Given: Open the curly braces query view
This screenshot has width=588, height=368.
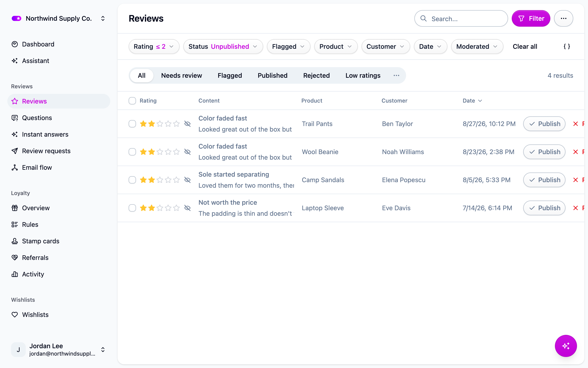Looking at the screenshot, I should point(567,46).
